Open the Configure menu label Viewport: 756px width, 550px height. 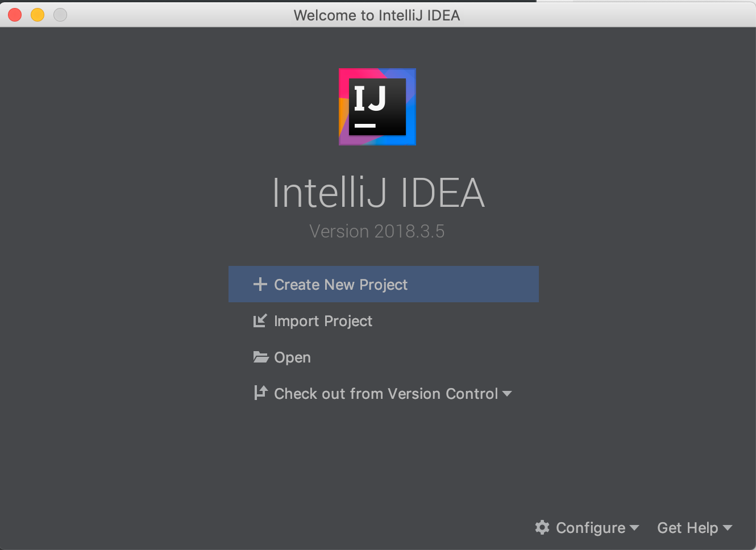click(591, 528)
